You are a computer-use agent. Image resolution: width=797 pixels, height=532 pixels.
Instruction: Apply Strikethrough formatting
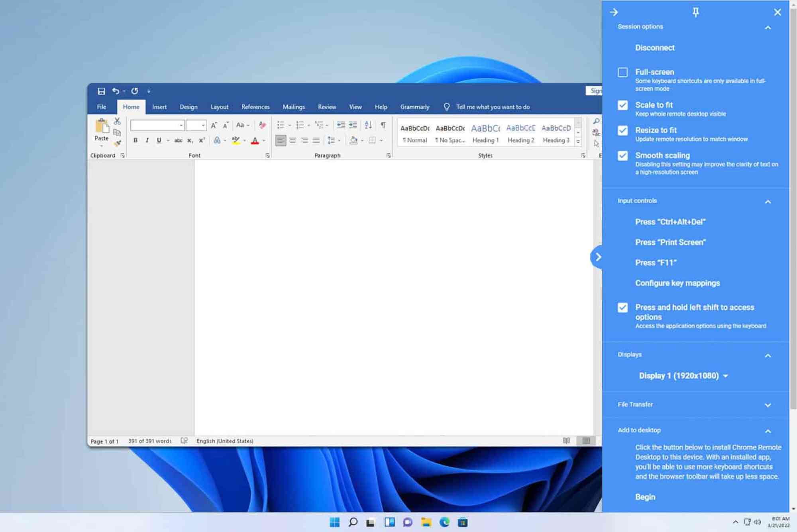click(178, 140)
